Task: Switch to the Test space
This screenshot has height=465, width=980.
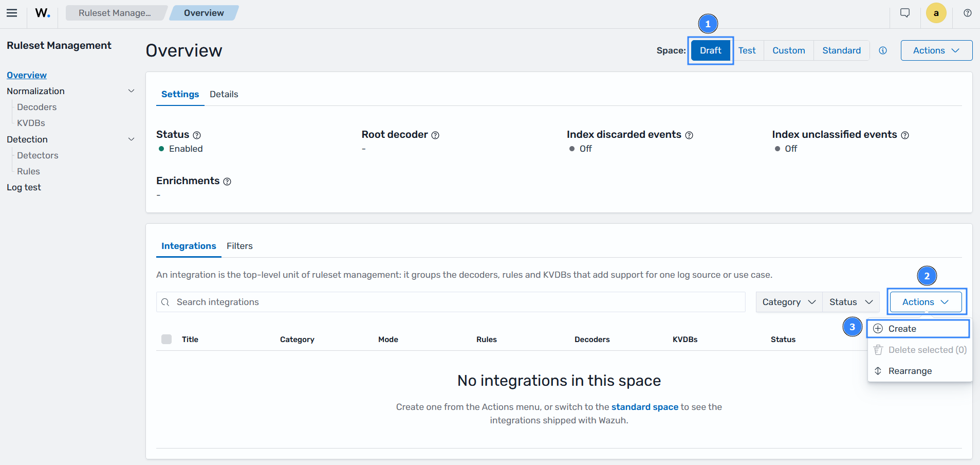Action: point(747,50)
